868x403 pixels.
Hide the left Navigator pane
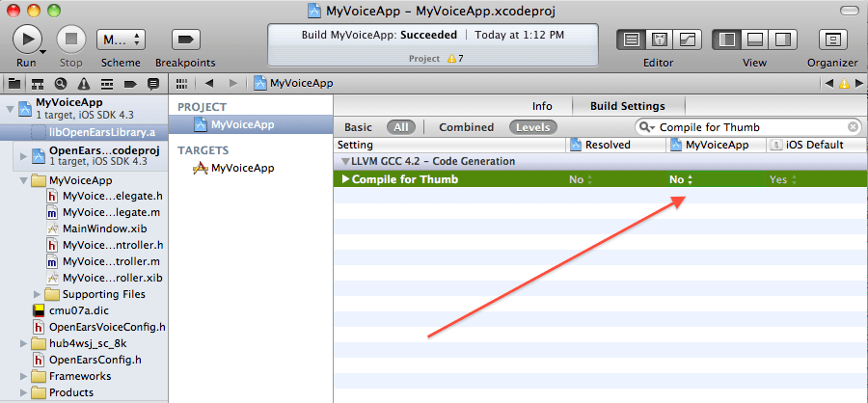click(x=726, y=40)
